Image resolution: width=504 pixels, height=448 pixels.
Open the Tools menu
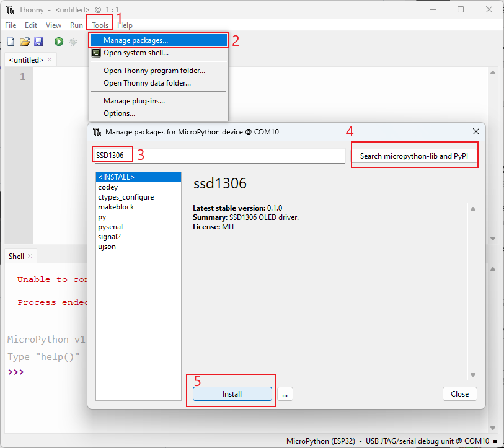pos(100,25)
